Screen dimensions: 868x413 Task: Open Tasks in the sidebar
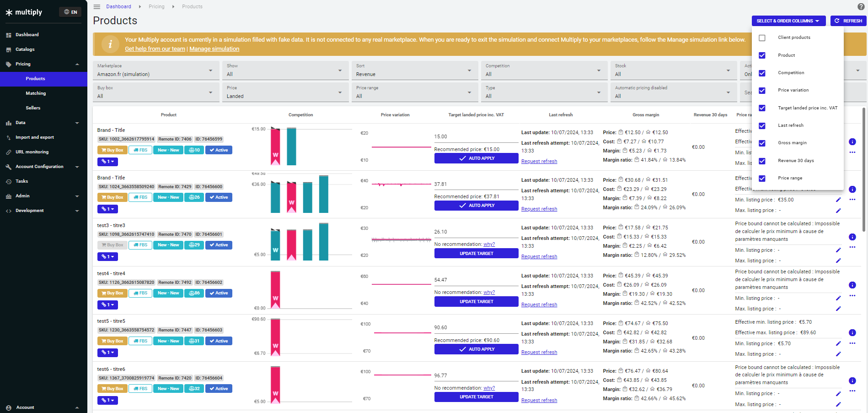tap(43, 181)
